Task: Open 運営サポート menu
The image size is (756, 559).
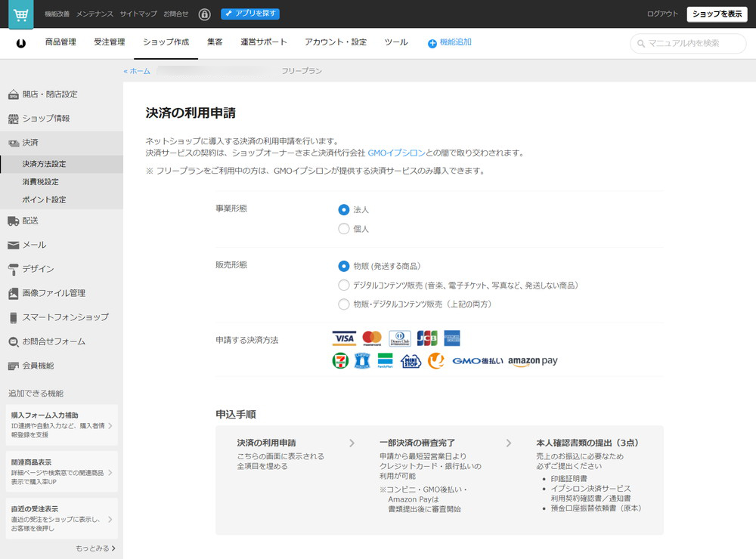Action: [264, 42]
